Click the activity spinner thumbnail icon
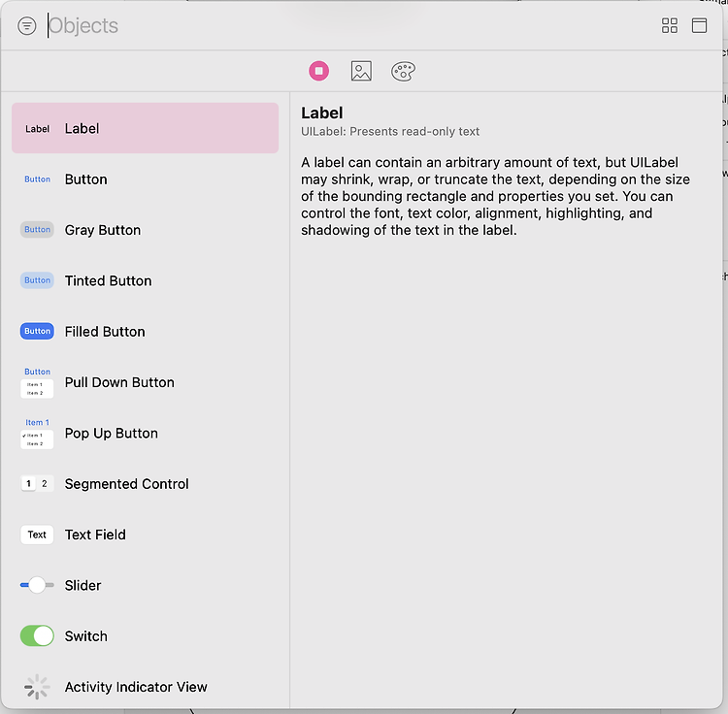 tap(37, 687)
